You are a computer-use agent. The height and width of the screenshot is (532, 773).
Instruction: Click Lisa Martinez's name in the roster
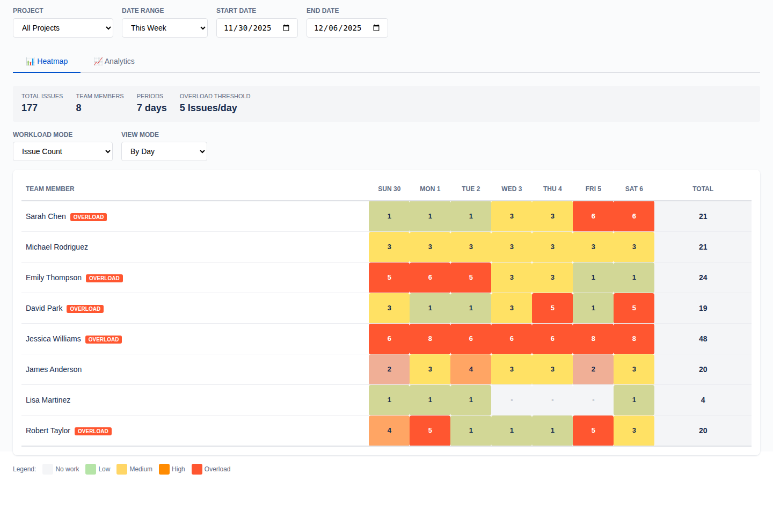tap(48, 400)
